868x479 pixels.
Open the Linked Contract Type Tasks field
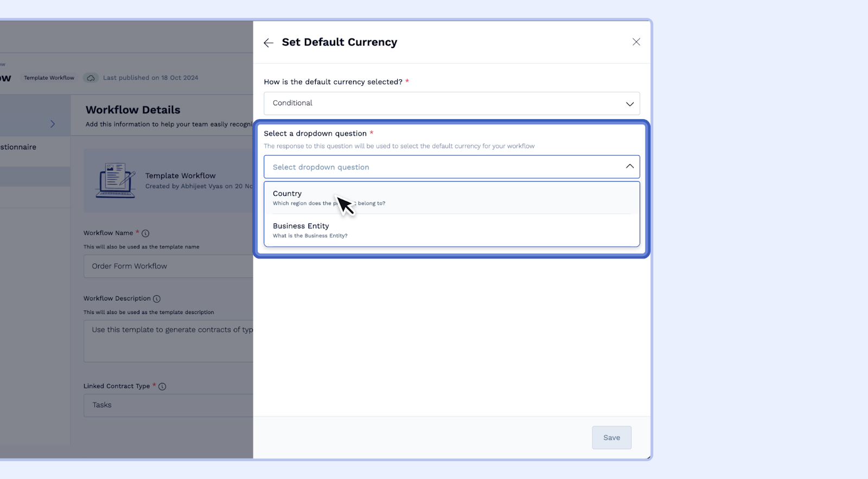coord(168,405)
